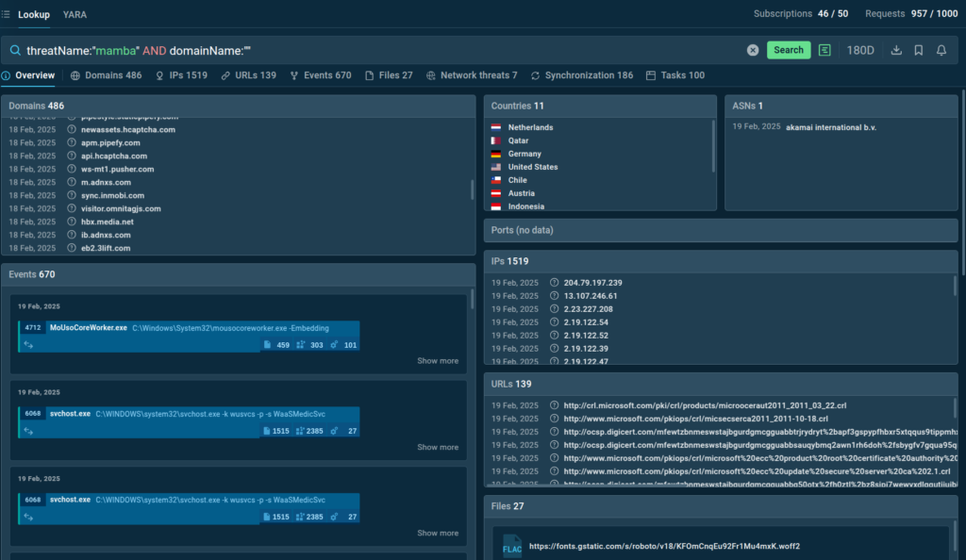Click the bell notification icon
The width and height of the screenshot is (966, 560).
(x=941, y=50)
